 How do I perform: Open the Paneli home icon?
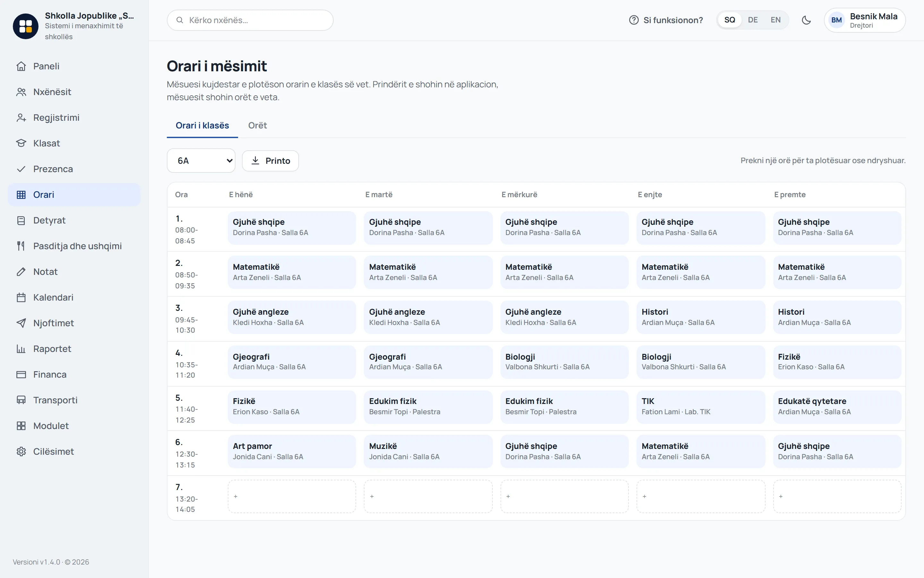click(x=21, y=66)
